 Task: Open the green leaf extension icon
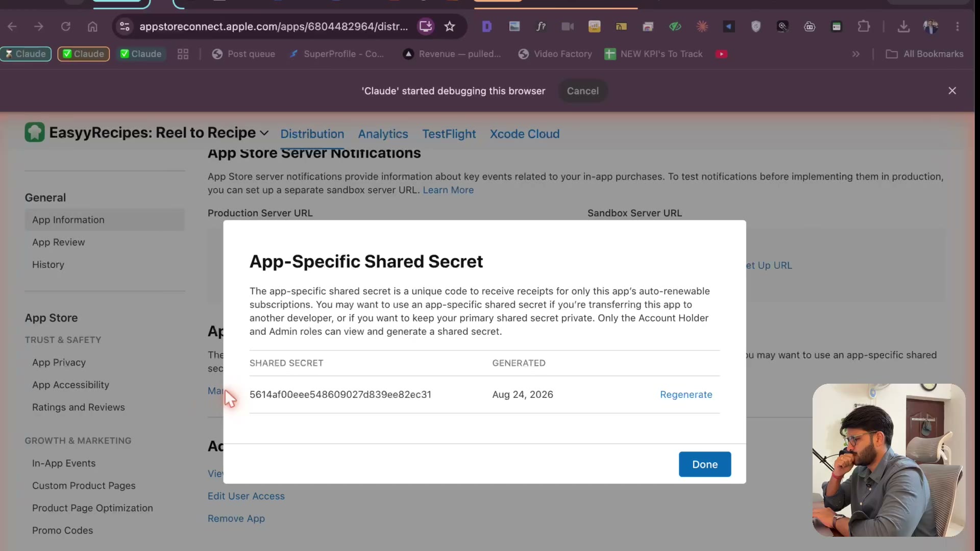coord(675,27)
